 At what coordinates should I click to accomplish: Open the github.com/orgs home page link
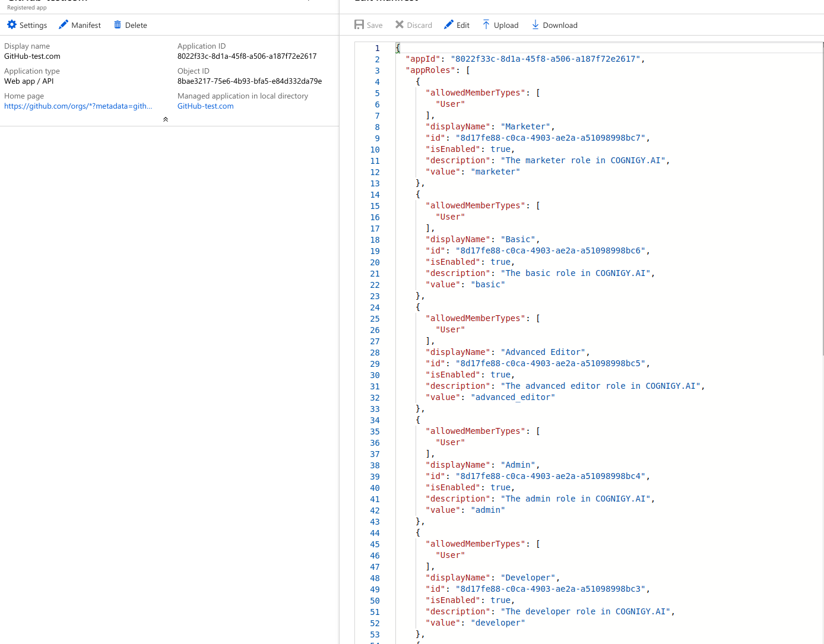(x=78, y=106)
